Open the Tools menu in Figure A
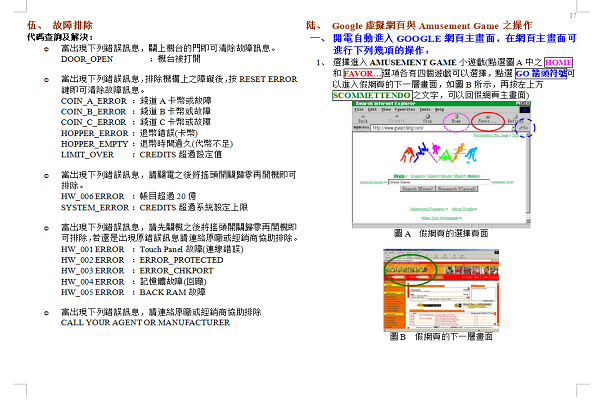This screenshot has width=600, height=400. pyautogui.click(x=425, y=109)
